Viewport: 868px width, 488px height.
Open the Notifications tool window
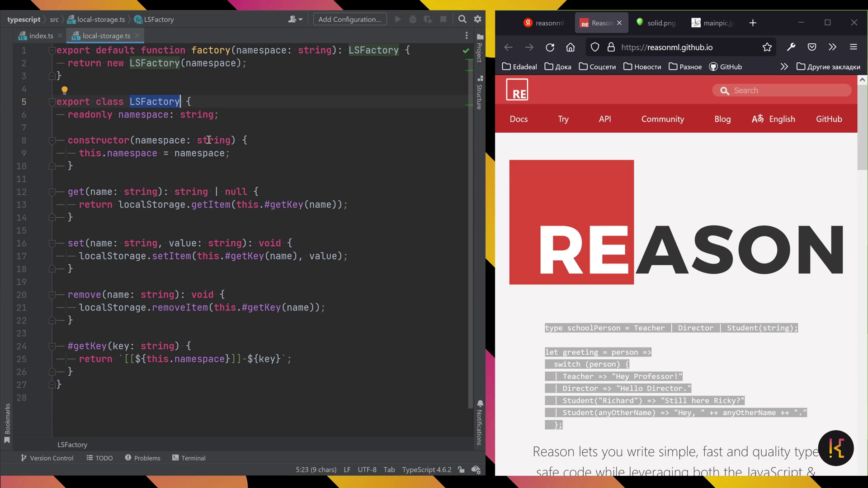point(480,422)
